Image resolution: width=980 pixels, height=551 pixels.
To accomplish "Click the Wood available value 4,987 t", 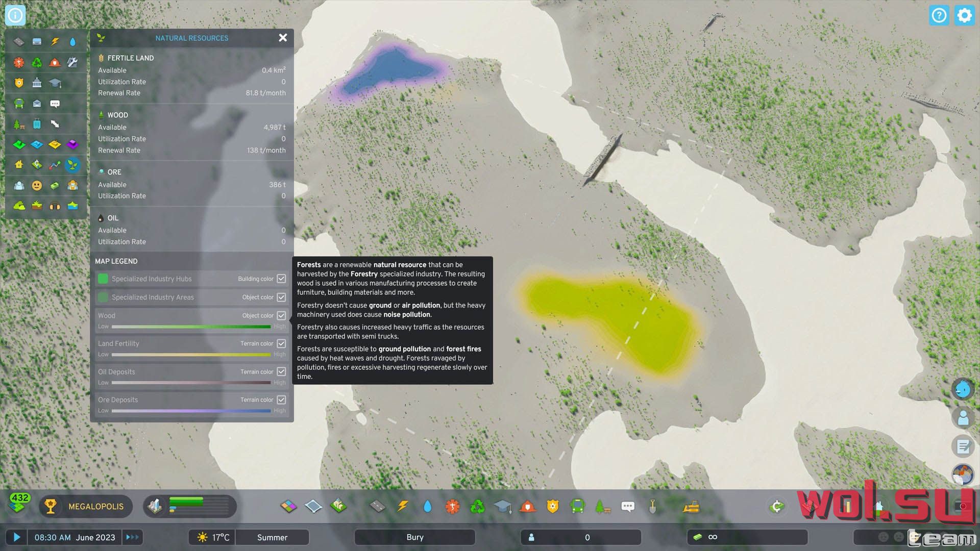I will [x=275, y=128].
